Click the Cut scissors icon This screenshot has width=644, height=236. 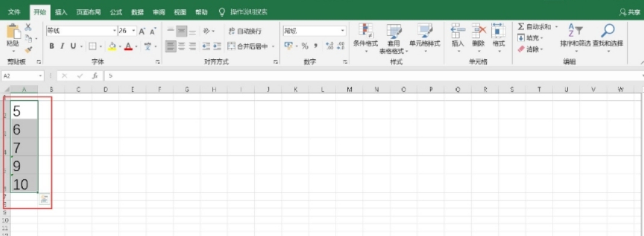pyautogui.click(x=28, y=27)
